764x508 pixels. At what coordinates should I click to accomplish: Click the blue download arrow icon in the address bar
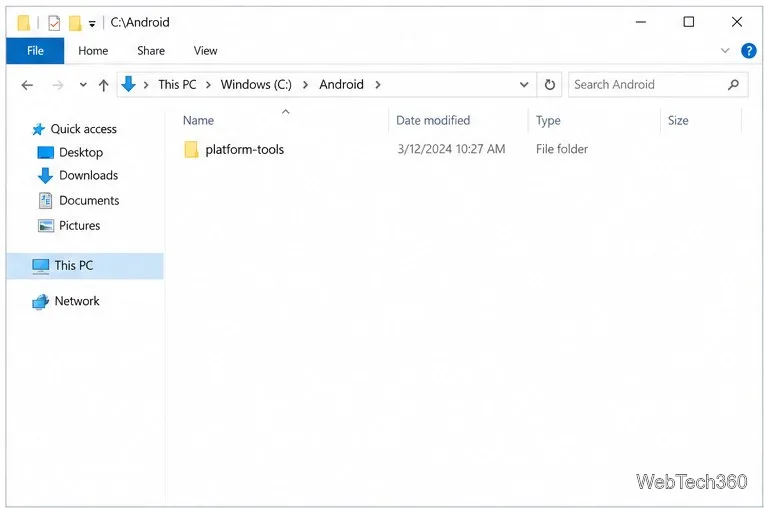pyautogui.click(x=128, y=84)
